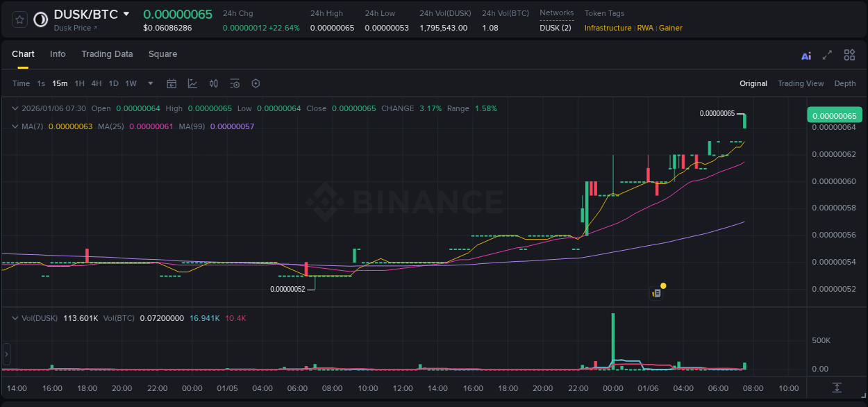
Task: Open the widgets grid icon
Action: [x=849, y=55]
